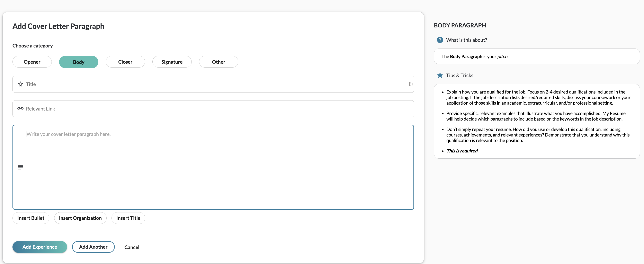The image size is (644, 264).
Task: Cancel adding the paragraph
Action: [132, 247]
